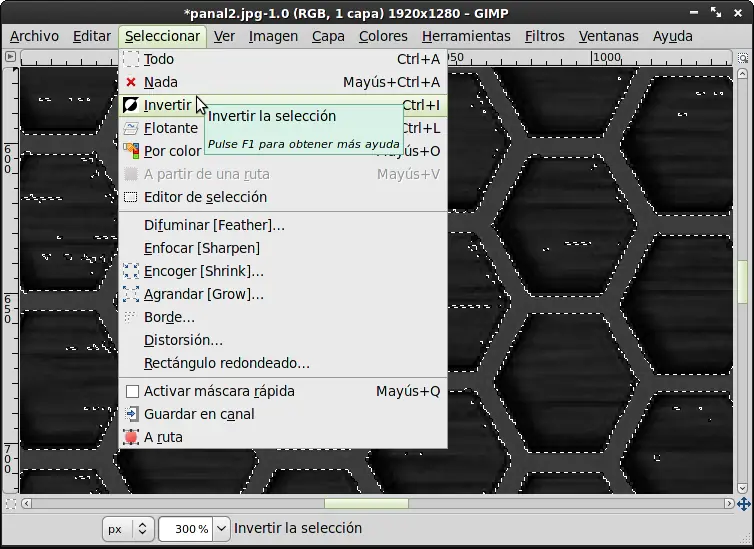Choose Flotante menu entry text

pyautogui.click(x=171, y=128)
